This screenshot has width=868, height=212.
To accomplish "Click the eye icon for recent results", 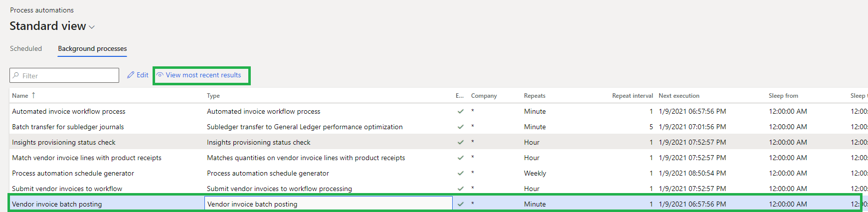I will 160,75.
